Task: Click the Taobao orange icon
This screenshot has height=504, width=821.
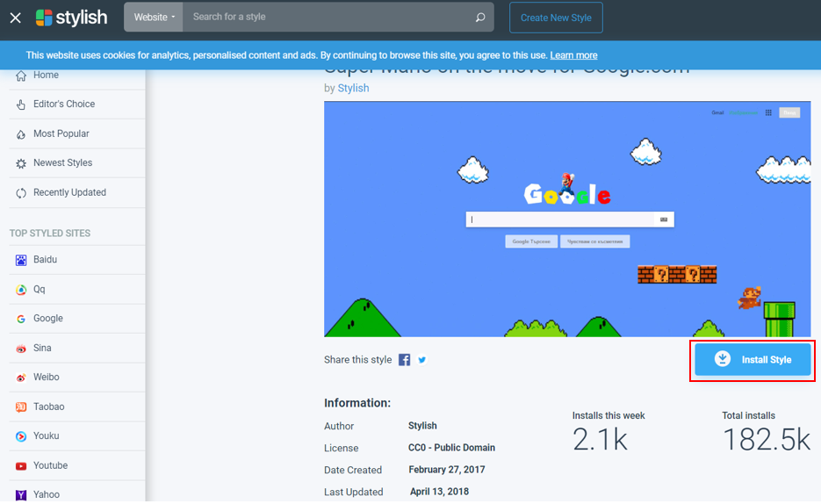Action: pyautogui.click(x=21, y=407)
